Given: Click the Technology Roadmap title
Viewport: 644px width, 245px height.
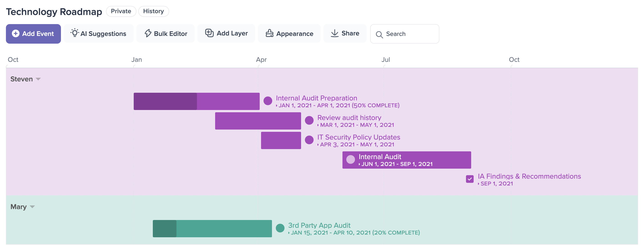Looking at the screenshot, I should [54, 12].
